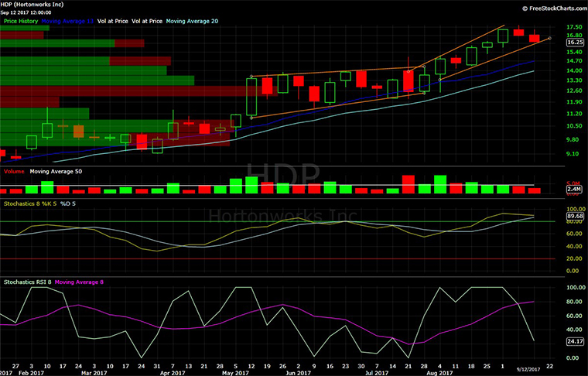The image size is (588, 376).
Task: Click the 11.90 price axis label
Action: point(575,102)
